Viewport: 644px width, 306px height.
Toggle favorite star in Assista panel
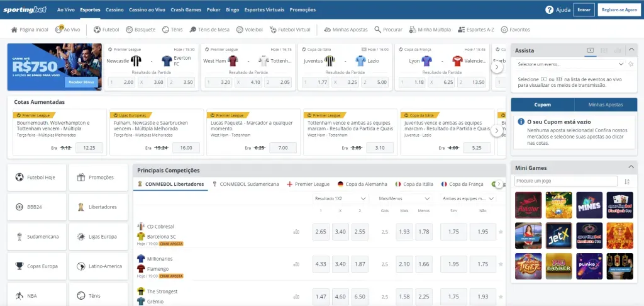631,64
